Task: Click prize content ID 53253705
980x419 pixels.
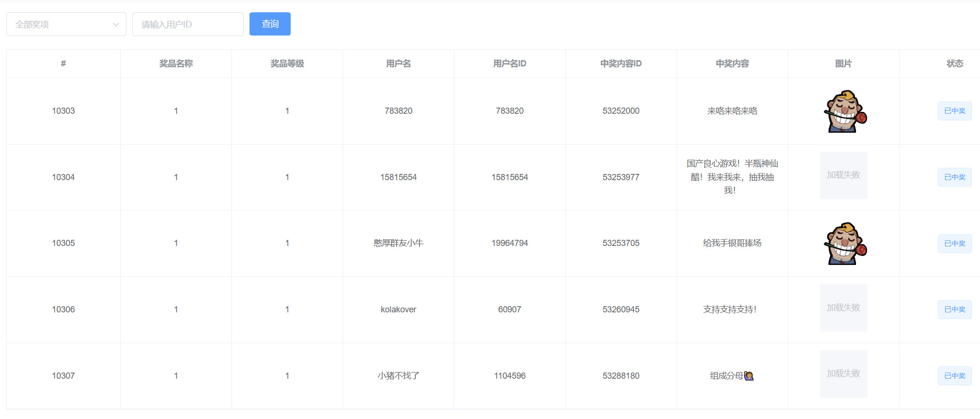Action: tap(621, 243)
